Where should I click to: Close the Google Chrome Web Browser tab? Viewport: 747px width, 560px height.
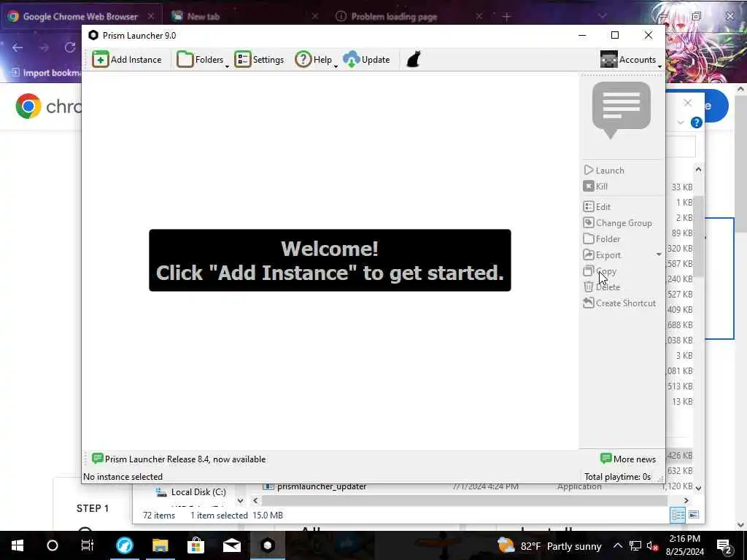pyautogui.click(x=151, y=16)
